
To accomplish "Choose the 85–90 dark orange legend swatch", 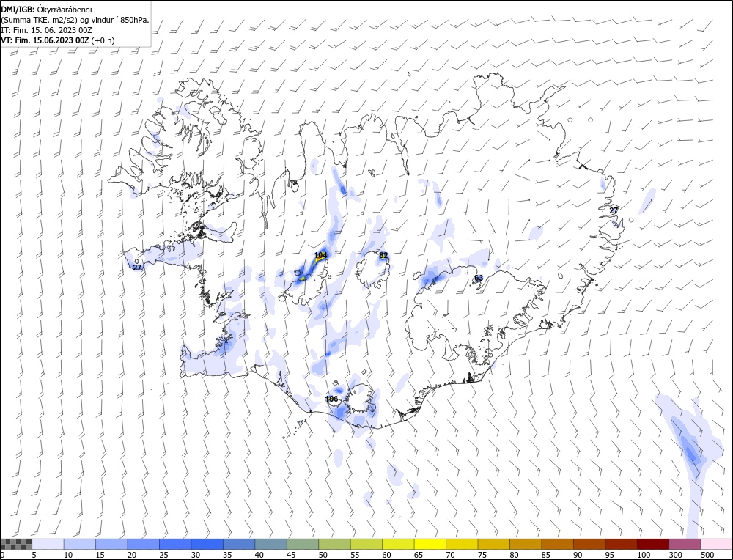I will 557,544.
